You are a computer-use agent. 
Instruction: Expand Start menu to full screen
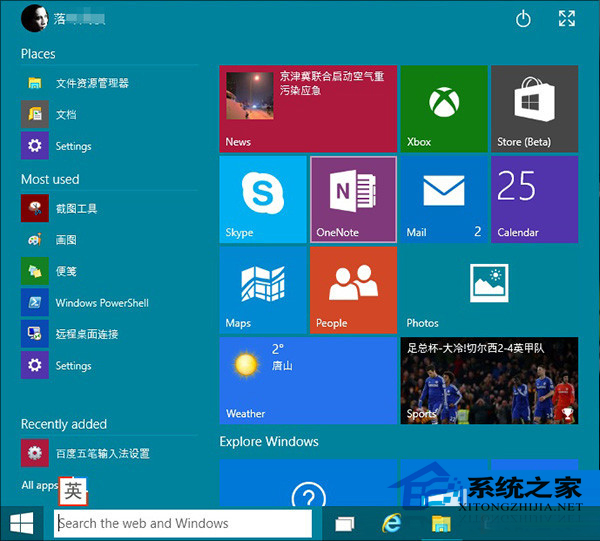(x=567, y=18)
